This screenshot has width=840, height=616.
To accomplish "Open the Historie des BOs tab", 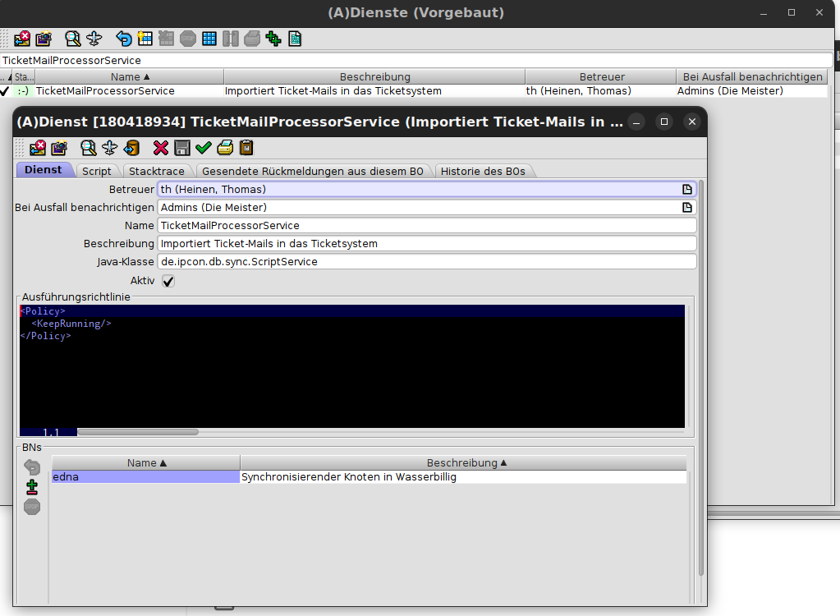I will click(484, 171).
